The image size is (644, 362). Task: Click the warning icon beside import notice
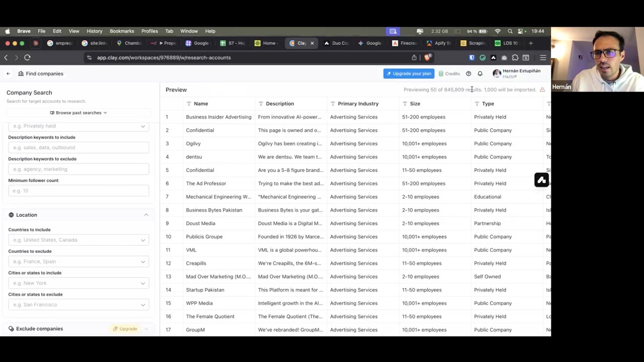(542, 89)
